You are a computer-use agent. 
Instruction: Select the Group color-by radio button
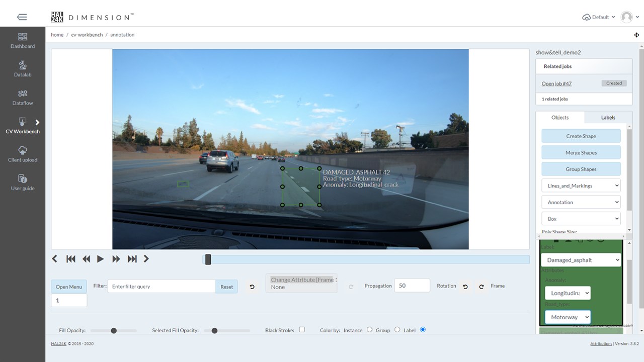point(397,330)
